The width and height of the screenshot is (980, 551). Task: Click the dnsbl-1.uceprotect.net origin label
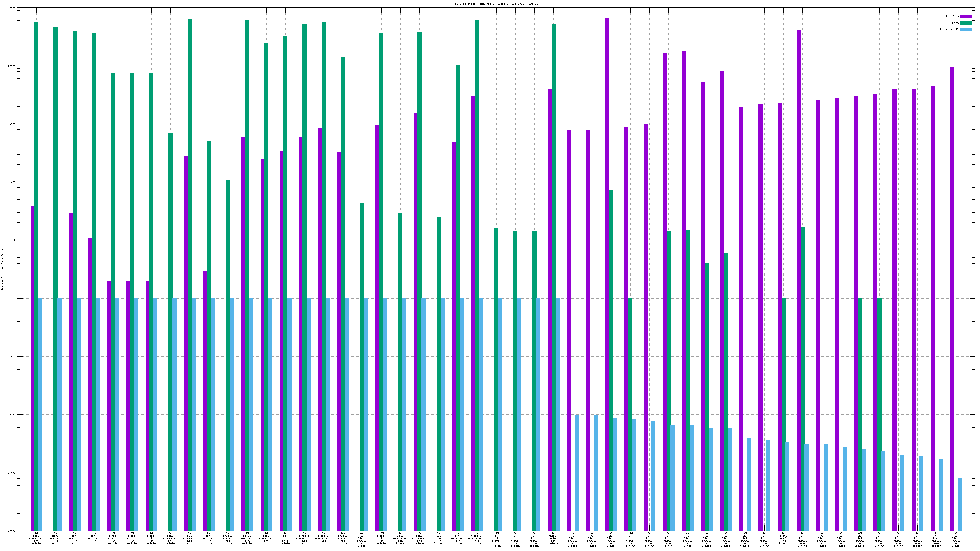click(x=304, y=538)
